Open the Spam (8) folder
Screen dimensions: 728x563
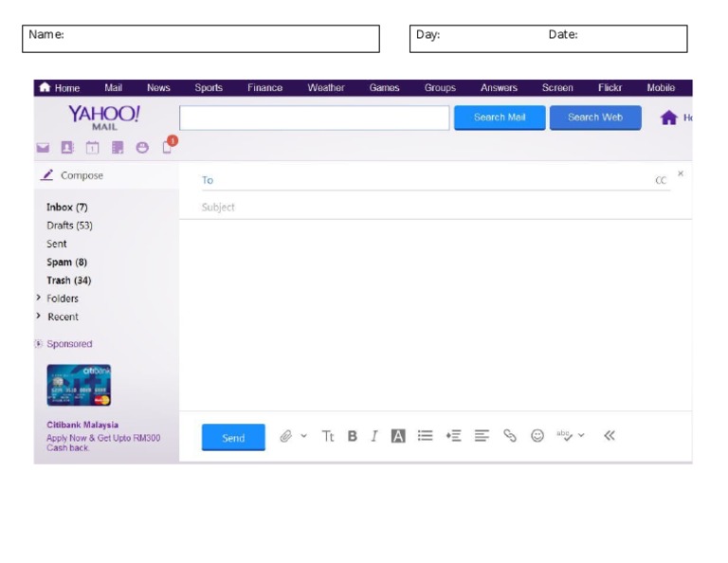[x=67, y=263]
